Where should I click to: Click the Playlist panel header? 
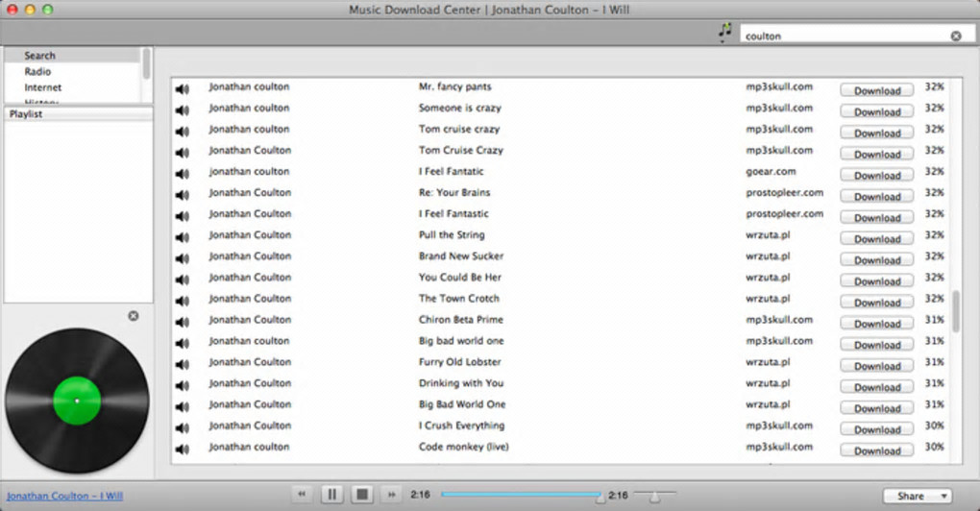[78, 114]
